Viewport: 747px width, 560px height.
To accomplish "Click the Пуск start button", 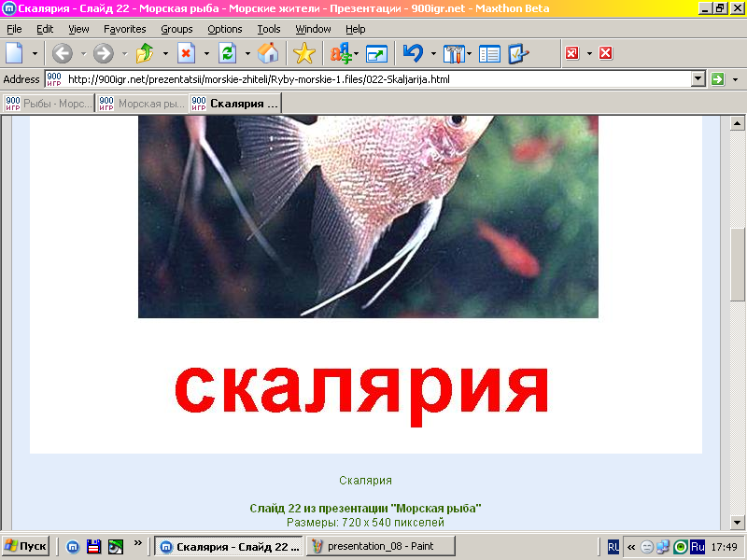I will coord(25,546).
